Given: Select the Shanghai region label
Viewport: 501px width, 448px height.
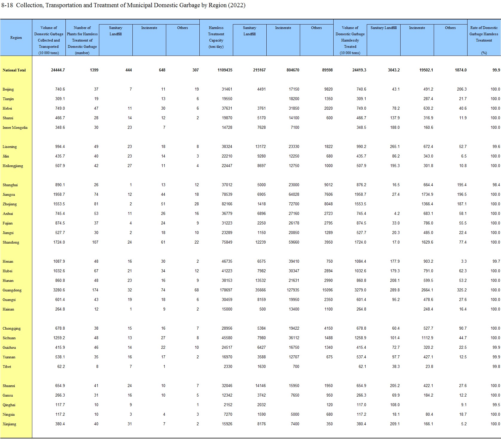Looking at the screenshot, I should click(x=10, y=185).
